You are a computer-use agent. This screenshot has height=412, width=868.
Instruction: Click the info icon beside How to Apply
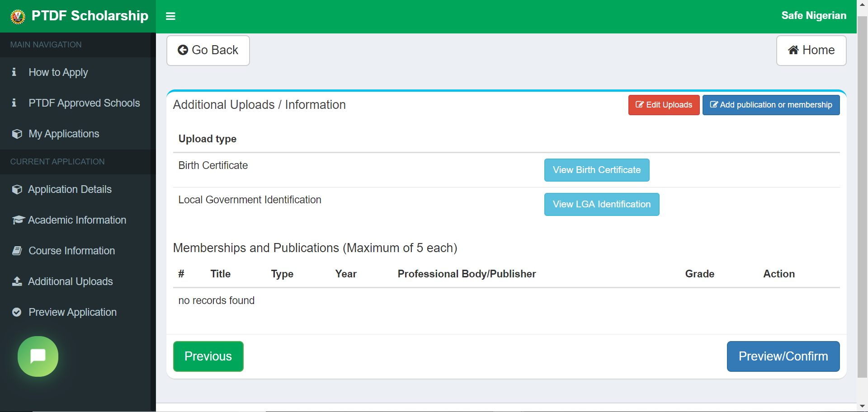pos(14,72)
